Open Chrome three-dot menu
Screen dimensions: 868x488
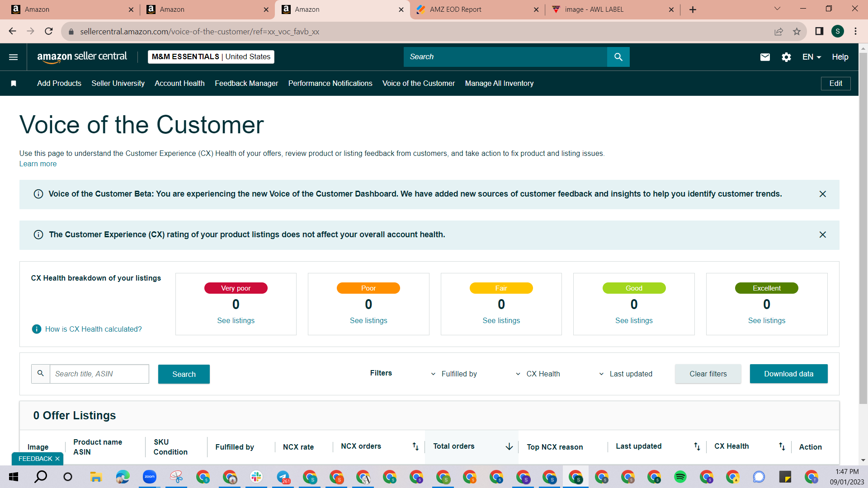click(x=855, y=31)
